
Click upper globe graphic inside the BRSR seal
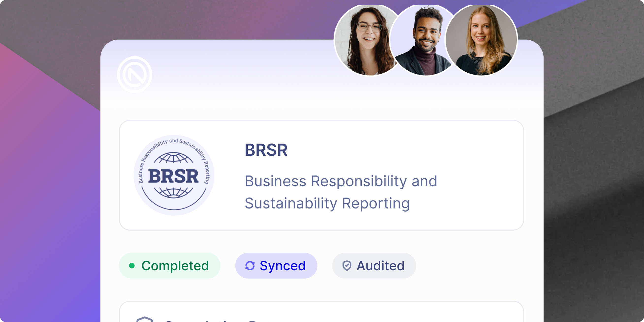tap(174, 158)
